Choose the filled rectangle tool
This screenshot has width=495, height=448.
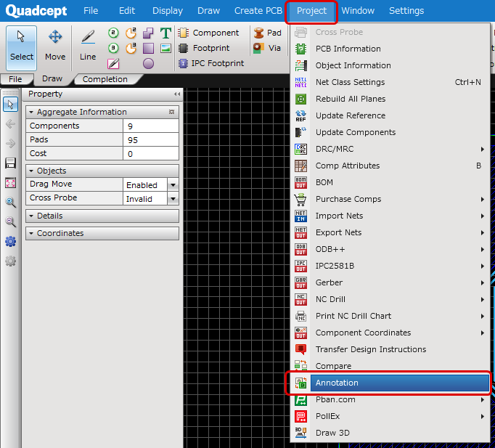pos(148,48)
